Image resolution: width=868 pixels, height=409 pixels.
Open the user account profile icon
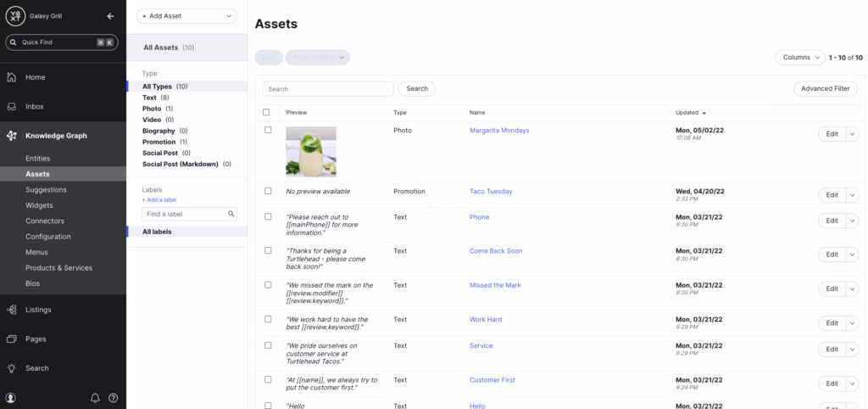(11, 397)
